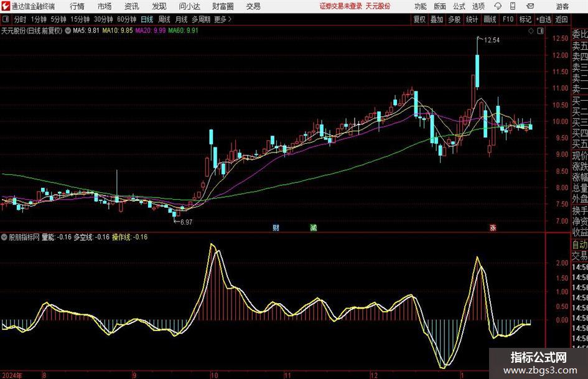Toggle 复权 price adjustment
588x379 pixels.
tap(419, 19)
